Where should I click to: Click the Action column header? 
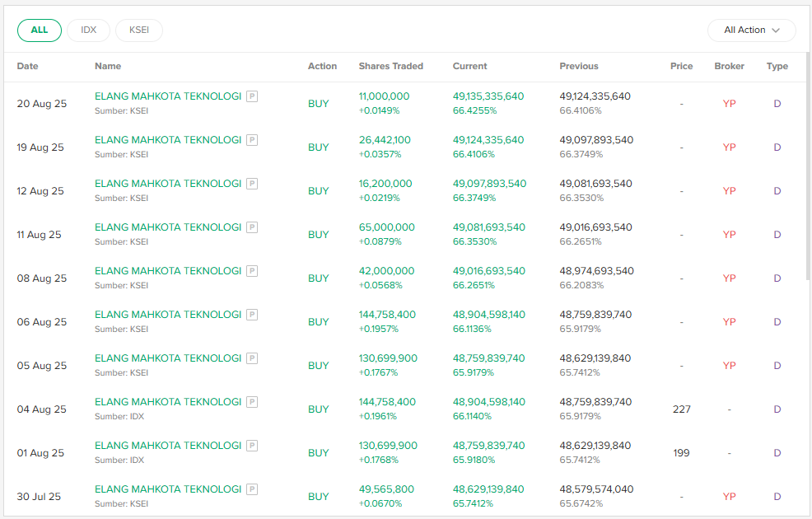322,66
